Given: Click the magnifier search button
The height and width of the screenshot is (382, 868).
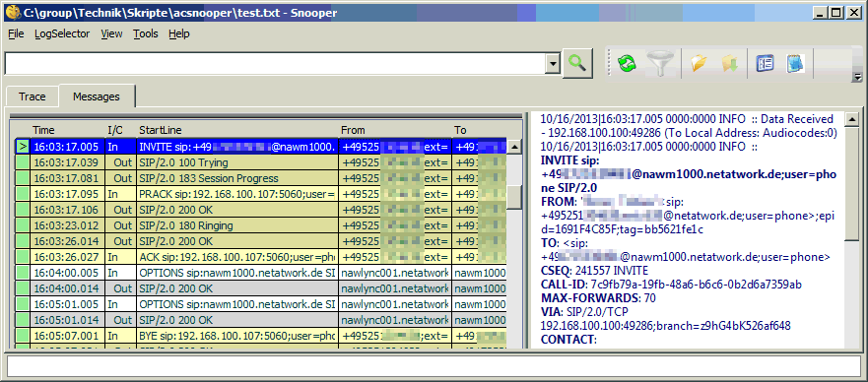Looking at the screenshot, I should (578, 64).
